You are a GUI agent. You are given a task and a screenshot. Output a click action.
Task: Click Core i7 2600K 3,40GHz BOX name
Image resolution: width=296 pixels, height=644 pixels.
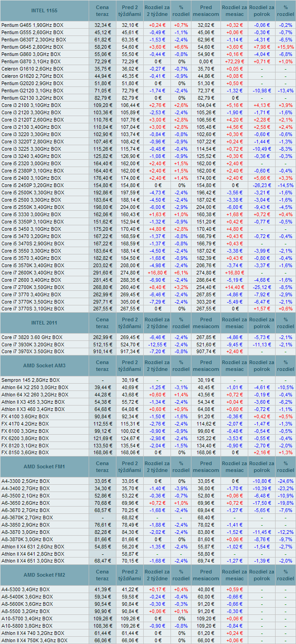point(32,272)
